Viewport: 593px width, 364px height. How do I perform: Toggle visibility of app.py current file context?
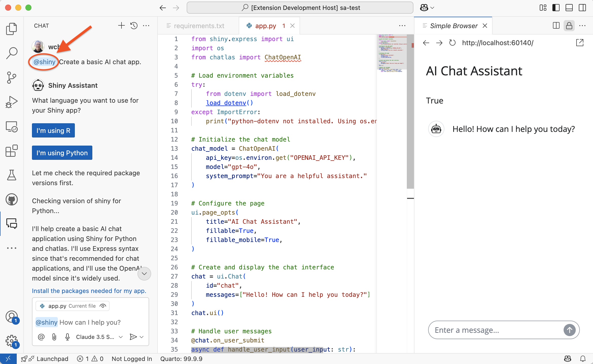[x=103, y=306]
